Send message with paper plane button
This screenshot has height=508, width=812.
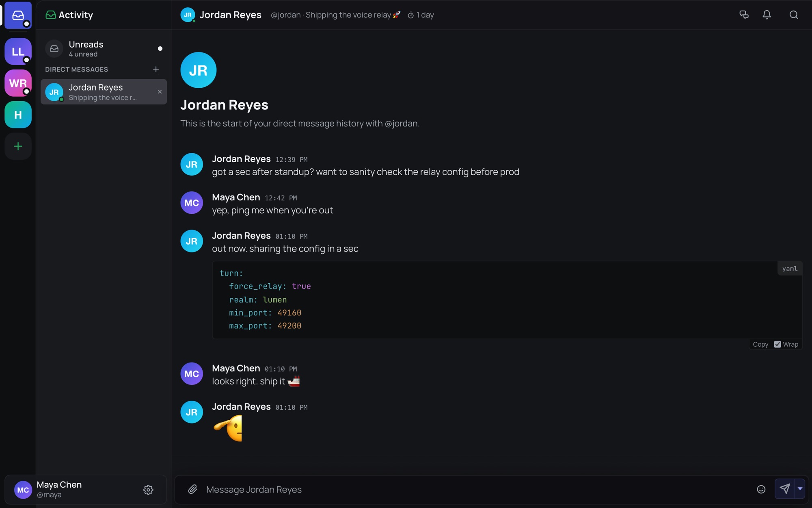coord(785,488)
